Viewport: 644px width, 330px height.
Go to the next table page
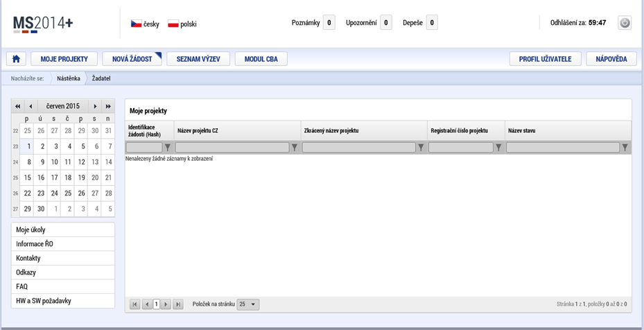(166, 304)
